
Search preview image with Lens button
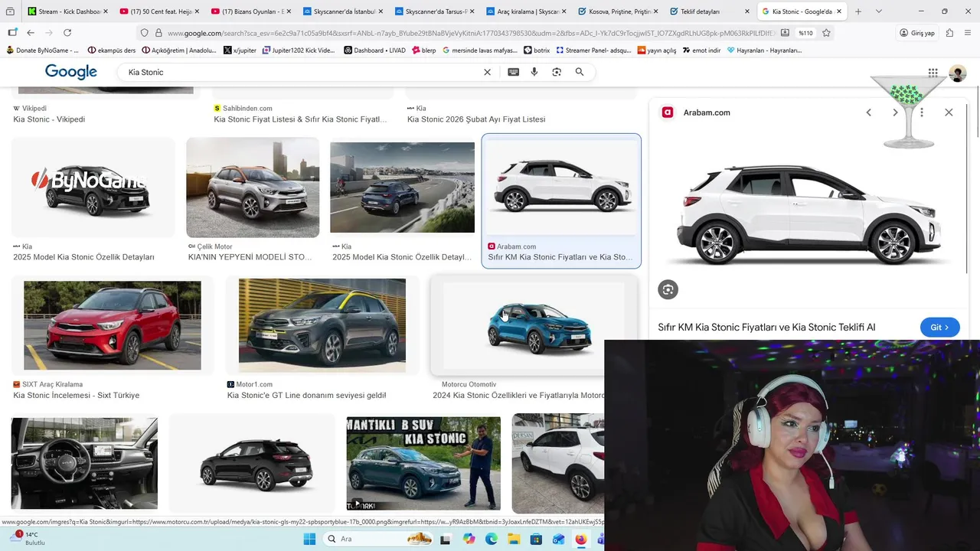668,289
